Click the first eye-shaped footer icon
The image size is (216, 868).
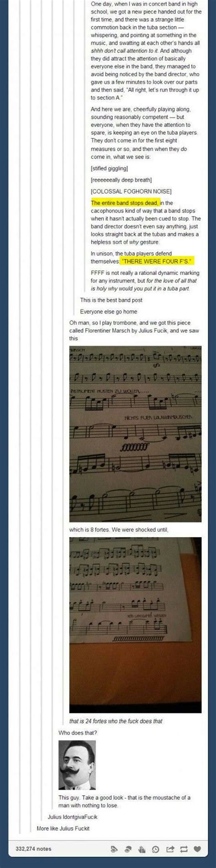point(114,849)
